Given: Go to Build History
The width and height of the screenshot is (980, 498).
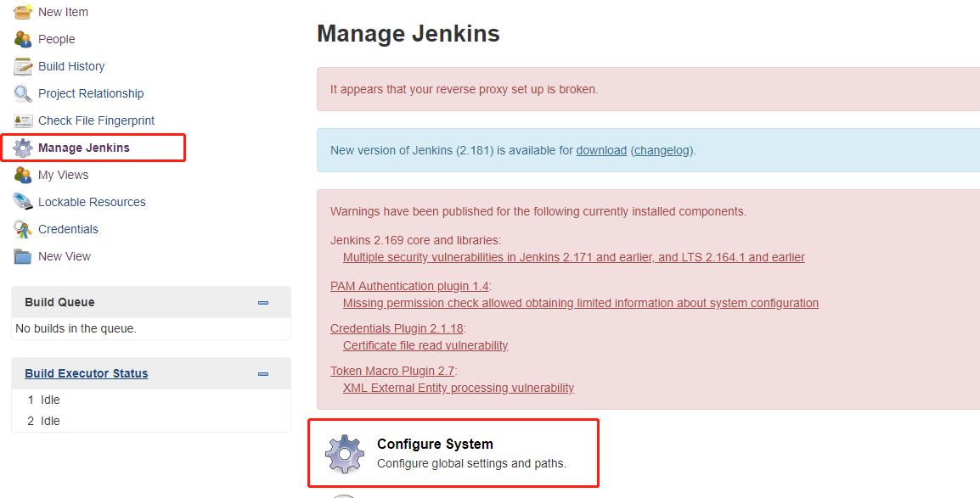Looking at the screenshot, I should 71,66.
